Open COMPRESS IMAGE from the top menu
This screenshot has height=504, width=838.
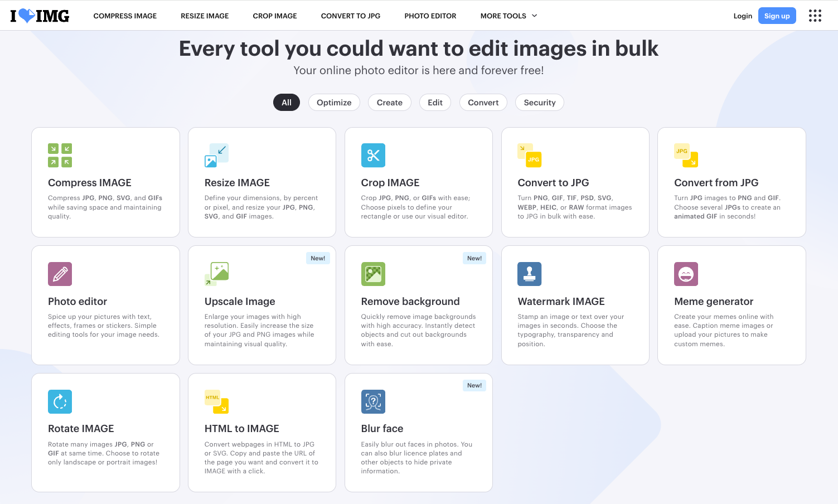point(125,16)
